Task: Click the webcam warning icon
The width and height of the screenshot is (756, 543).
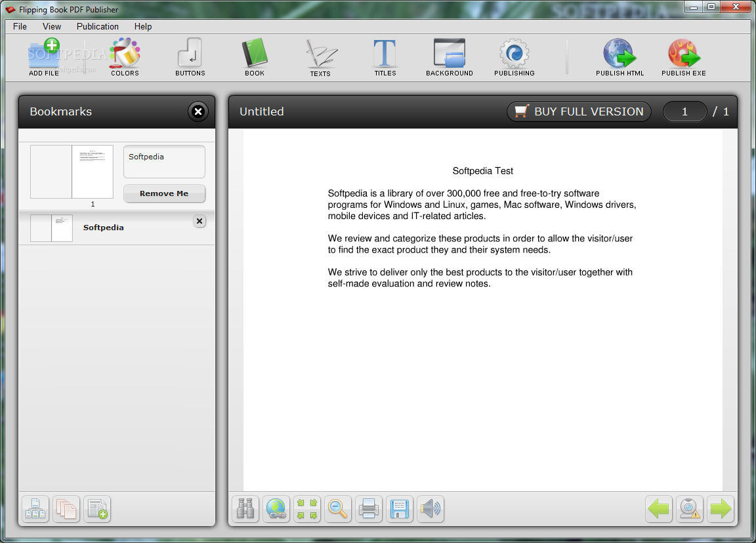Action: (690, 509)
